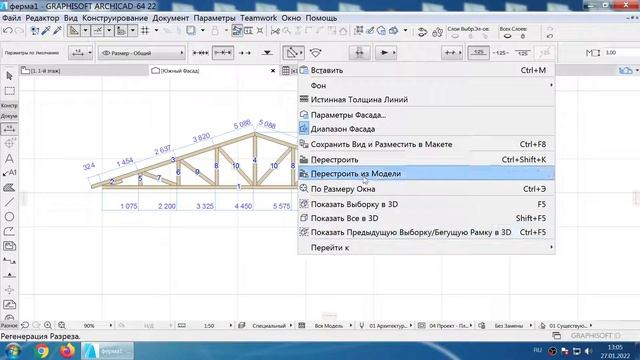Click the Параметры по Умолчанию label button
The image size is (640, 360).
pos(32,53)
